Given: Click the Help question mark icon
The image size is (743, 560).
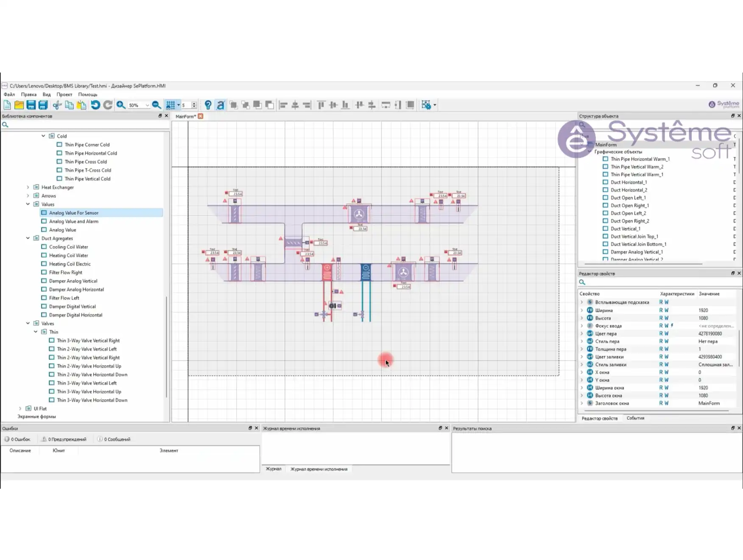Looking at the screenshot, I should [208, 105].
